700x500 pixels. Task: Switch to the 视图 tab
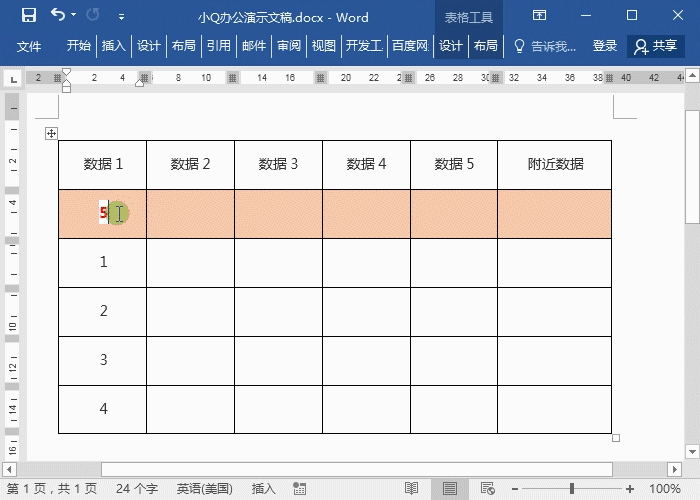[x=324, y=46]
